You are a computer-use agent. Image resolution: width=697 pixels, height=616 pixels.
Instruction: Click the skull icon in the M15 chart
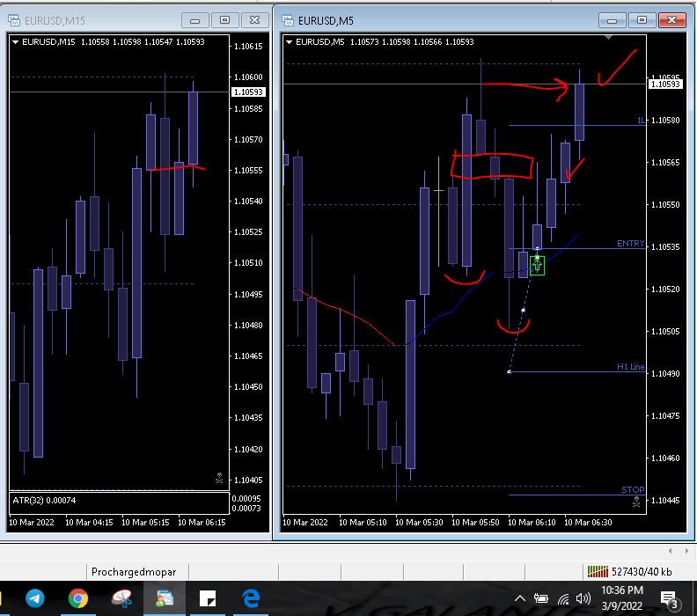pos(219,478)
